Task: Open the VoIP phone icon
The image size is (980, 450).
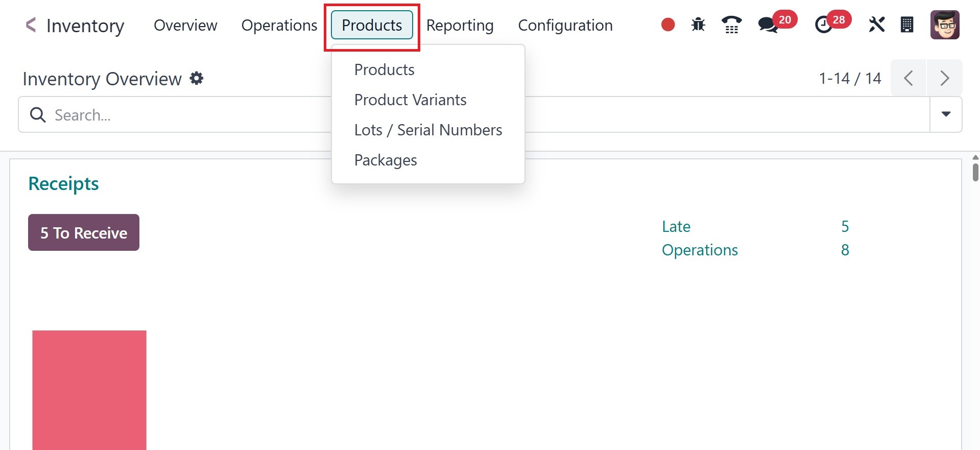Action: 731,25
